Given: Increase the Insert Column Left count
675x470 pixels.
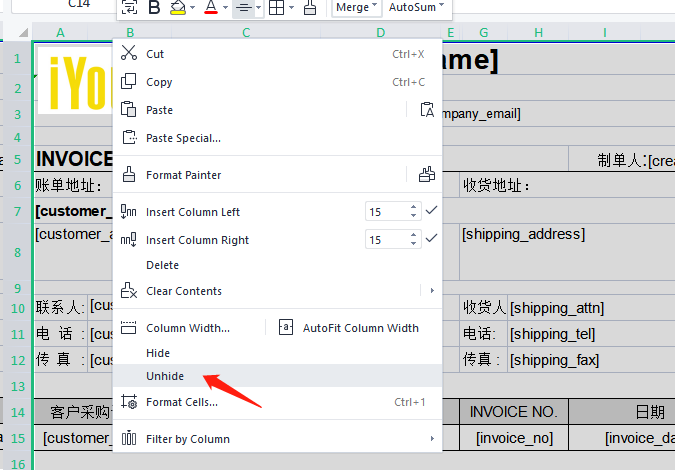Looking at the screenshot, I should (413, 207).
